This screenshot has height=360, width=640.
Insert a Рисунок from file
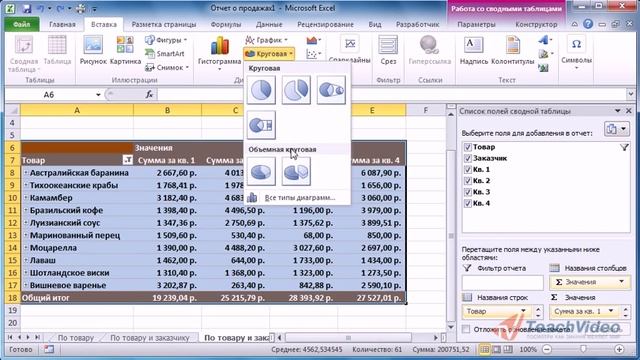click(x=93, y=51)
